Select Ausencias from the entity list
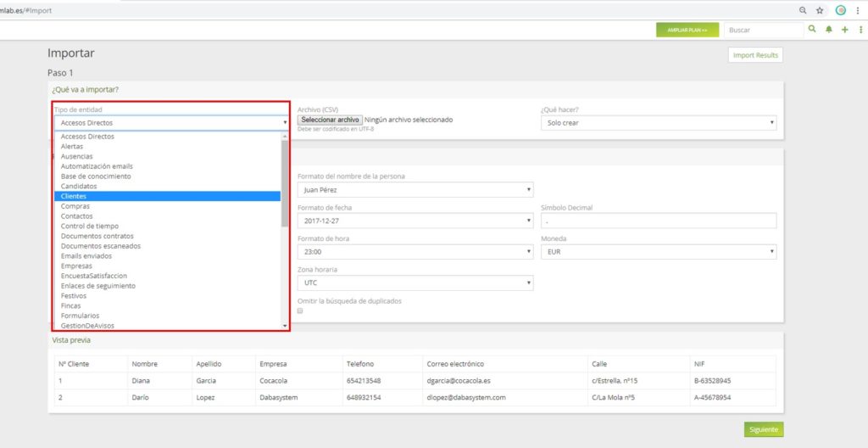This screenshot has width=868, height=448. [168, 156]
